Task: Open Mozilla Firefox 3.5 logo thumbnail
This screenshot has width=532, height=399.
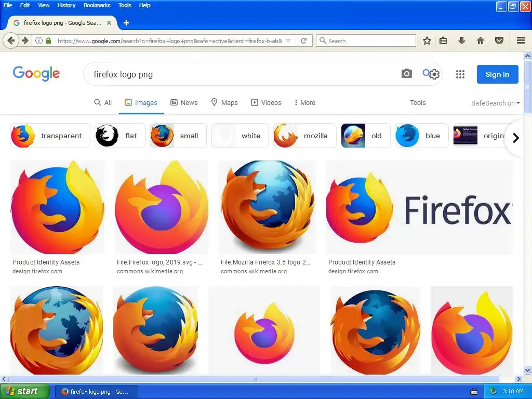Action: (268, 207)
